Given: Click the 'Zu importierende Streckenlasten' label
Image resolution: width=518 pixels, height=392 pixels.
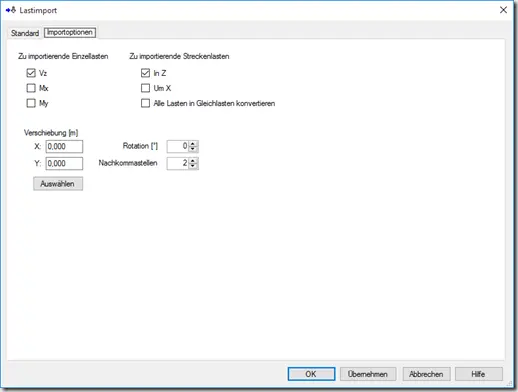Looking at the screenshot, I should 179,56.
